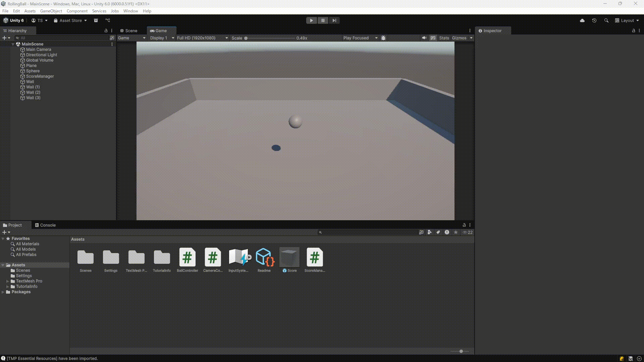This screenshot has height=362, width=644.
Task: Open the Undo History icon
Action: (x=594, y=20)
